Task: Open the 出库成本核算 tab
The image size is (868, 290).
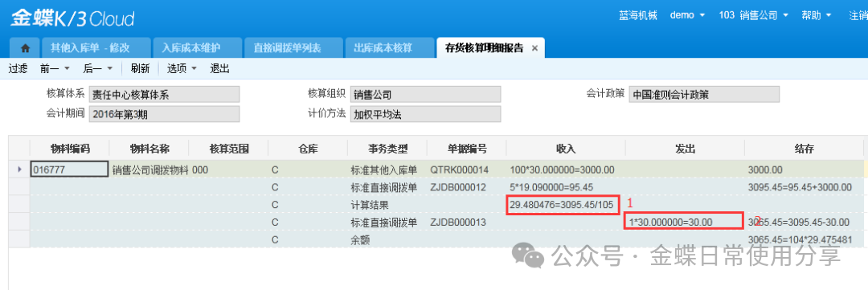Action: tap(390, 48)
